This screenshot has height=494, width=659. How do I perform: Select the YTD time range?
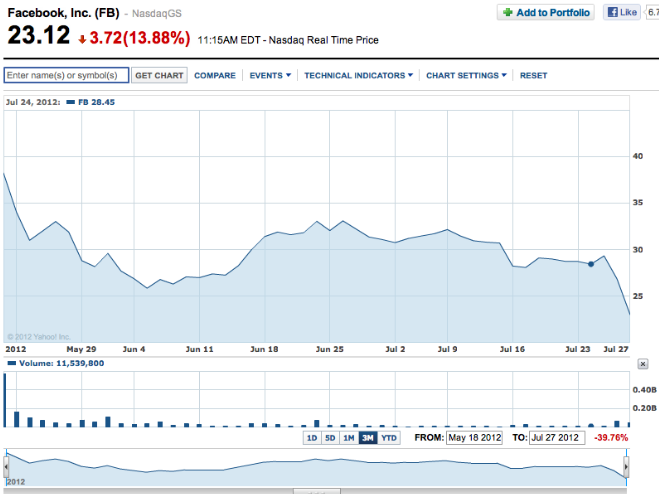389,438
